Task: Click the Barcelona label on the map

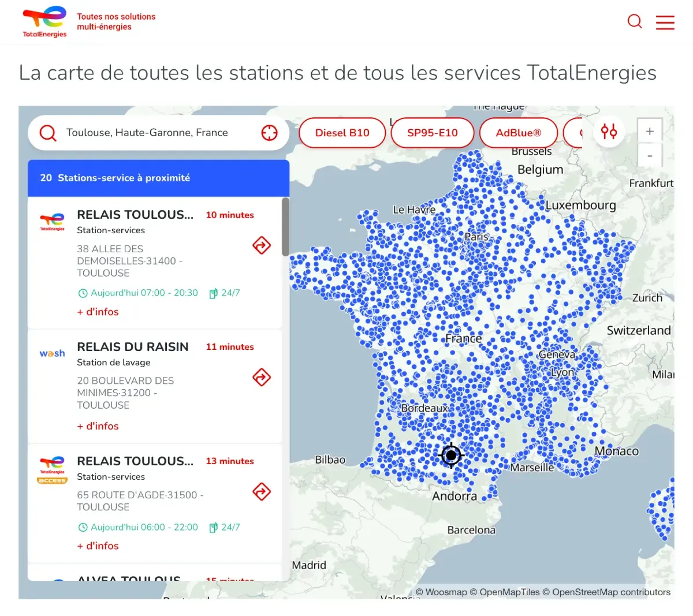Action: (x=471, y=530)
